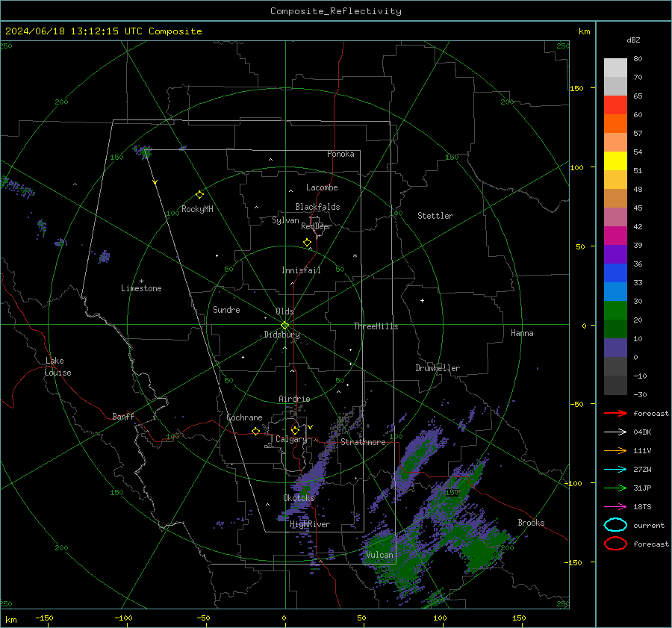Click the Vulcan town label
672x628 pixels.
point(379,555)
